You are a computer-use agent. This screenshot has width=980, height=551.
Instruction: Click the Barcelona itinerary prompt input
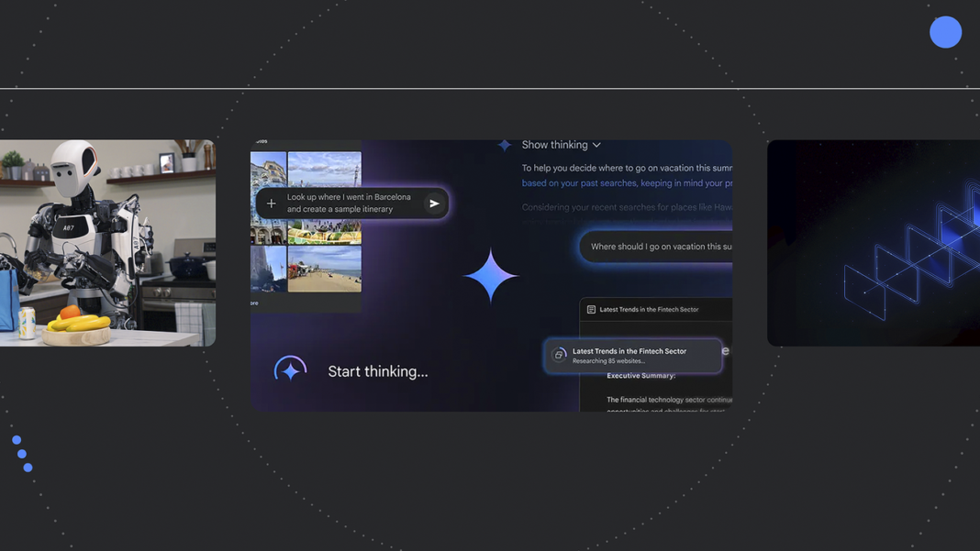point(350,203)
